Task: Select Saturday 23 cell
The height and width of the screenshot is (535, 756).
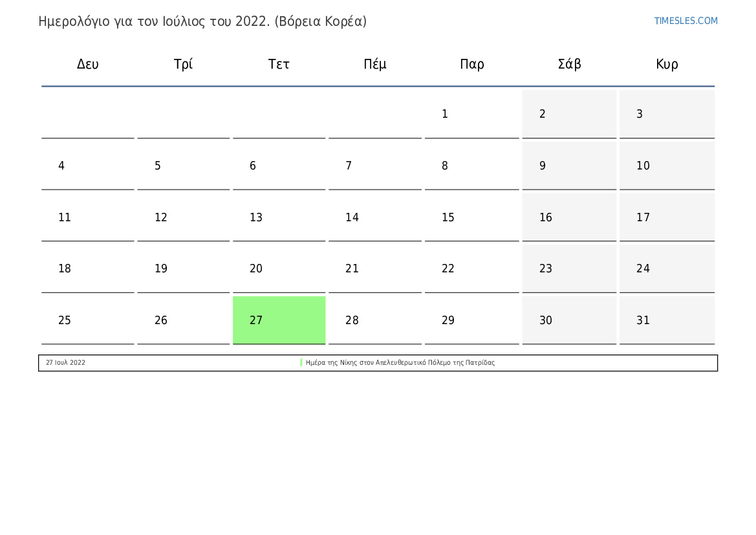Action: coord(569,268)
